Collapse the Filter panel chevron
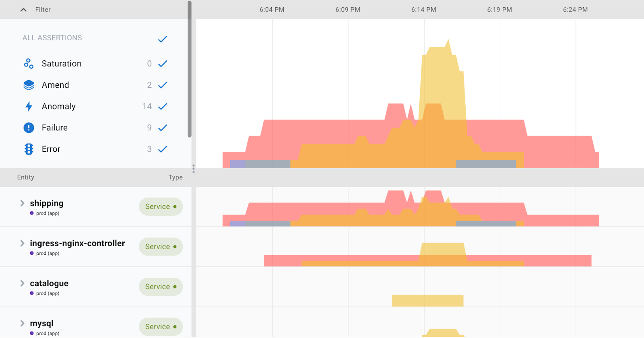 tap(23, 10)
